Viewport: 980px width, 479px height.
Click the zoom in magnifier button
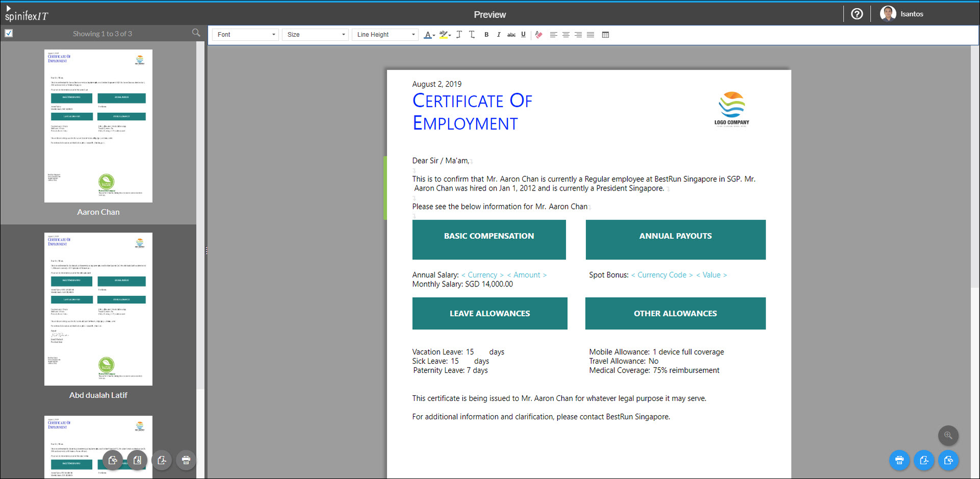point(948,436)
